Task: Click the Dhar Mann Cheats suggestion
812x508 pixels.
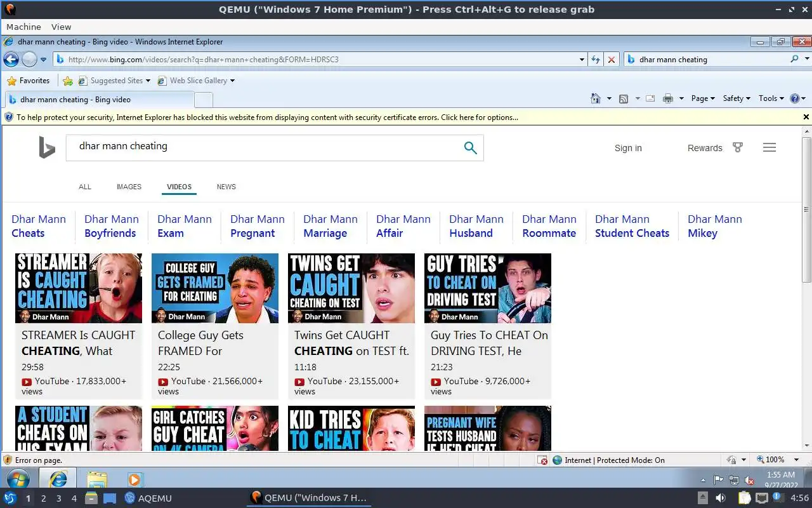Action: [x=39, y=226]
